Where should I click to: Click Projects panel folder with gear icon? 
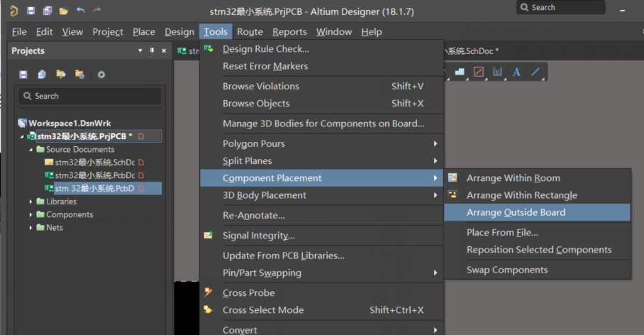[x=79, y=74]
